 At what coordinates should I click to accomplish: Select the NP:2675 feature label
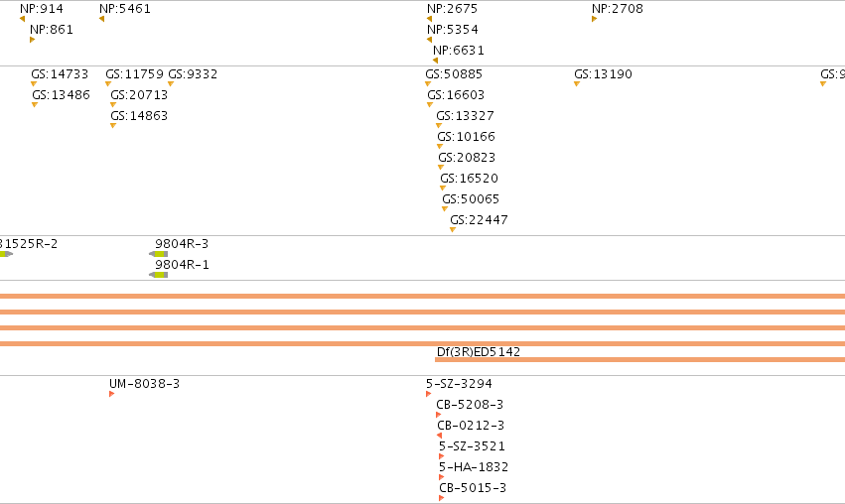[452, 9]
